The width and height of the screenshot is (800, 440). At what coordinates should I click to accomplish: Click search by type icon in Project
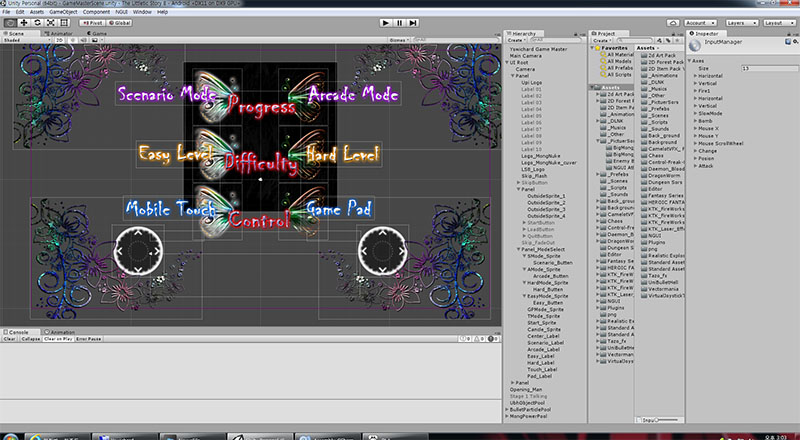tap(660, 40)
